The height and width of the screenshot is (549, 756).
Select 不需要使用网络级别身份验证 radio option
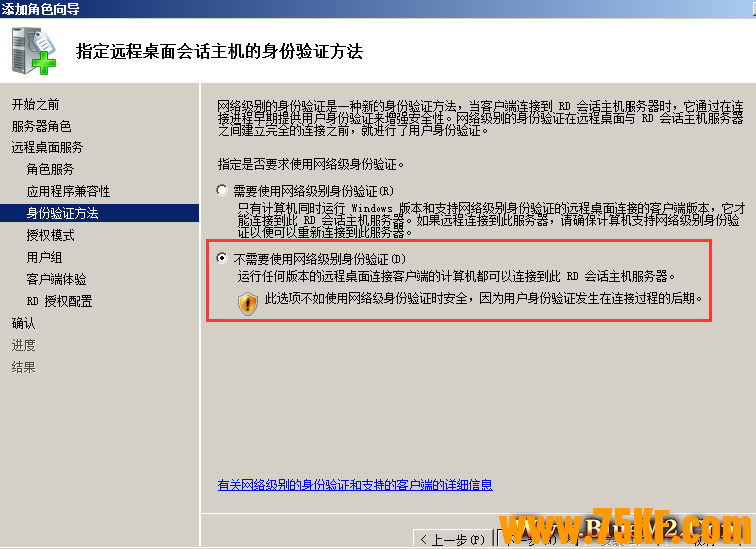222,258
